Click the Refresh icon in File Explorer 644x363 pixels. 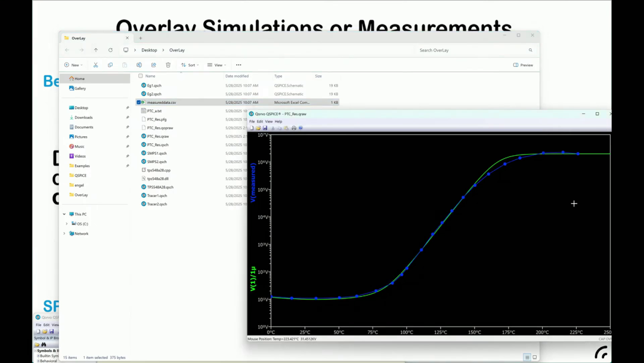[x=110, y=50]
